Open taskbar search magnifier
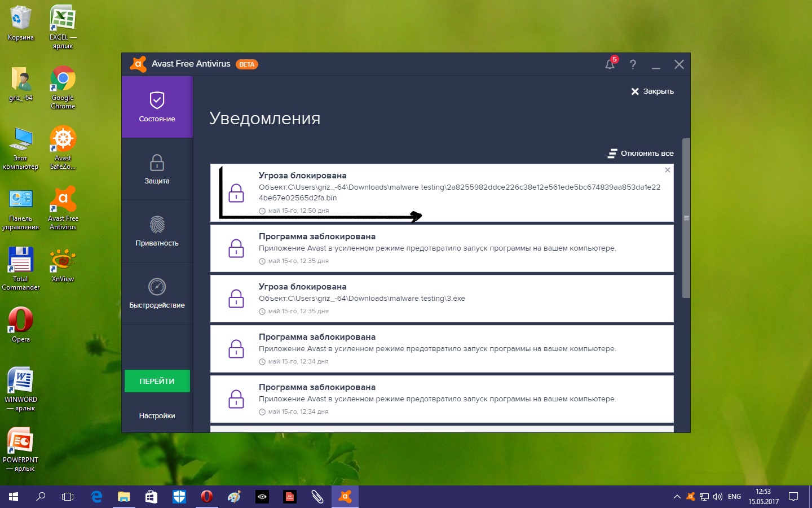 click(41, 497)
